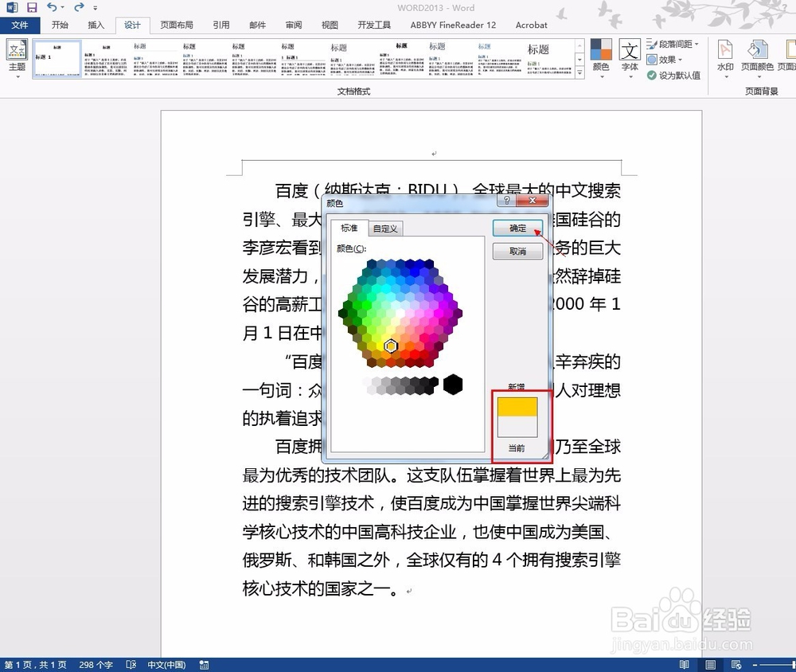796x672 pixels.
Task: Click the Save icon in quick access toolbar
Action: click(x=32, y=7)
